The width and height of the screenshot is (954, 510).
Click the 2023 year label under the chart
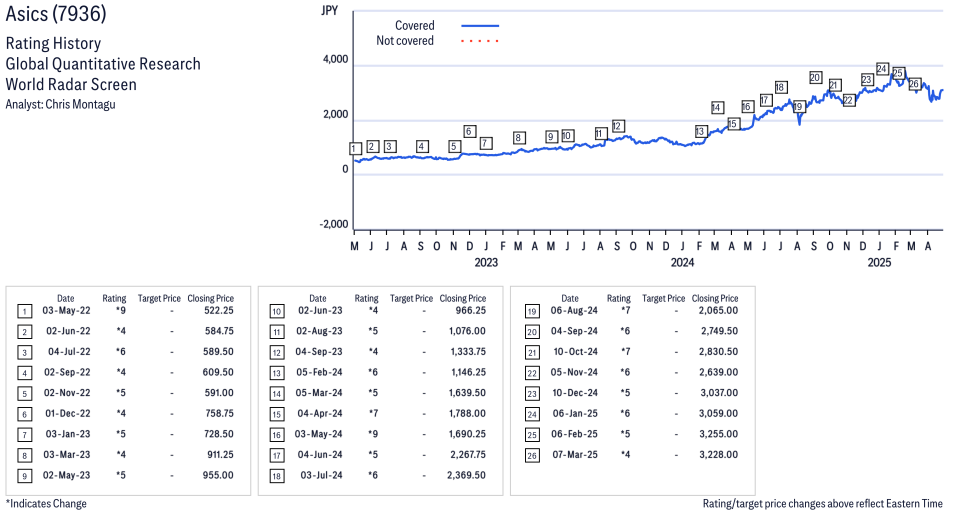click(x=486, y=262)
